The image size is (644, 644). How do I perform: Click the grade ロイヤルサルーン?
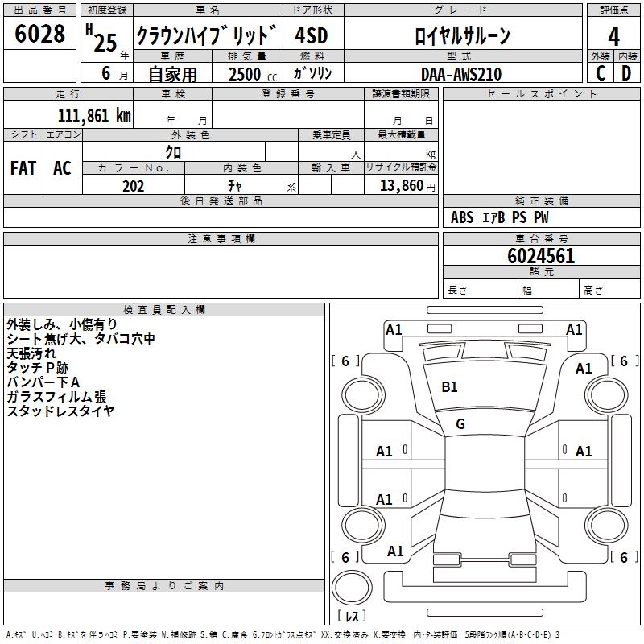click(x=462, y=35)
